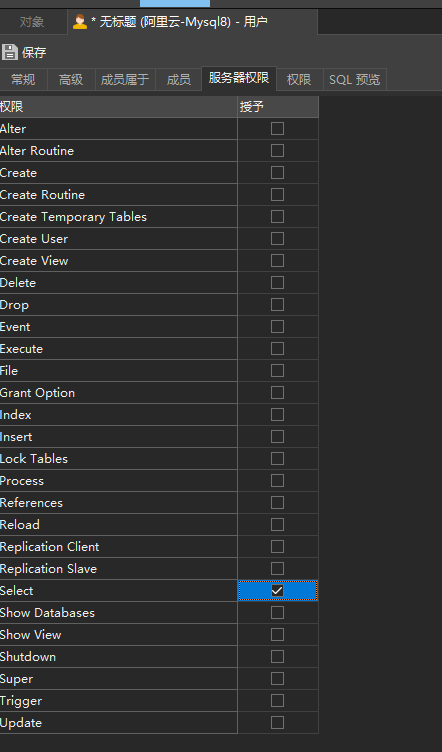Check the Create User checkbox
The height and width of the screenshot is (752, 442).
coord(277,239)
